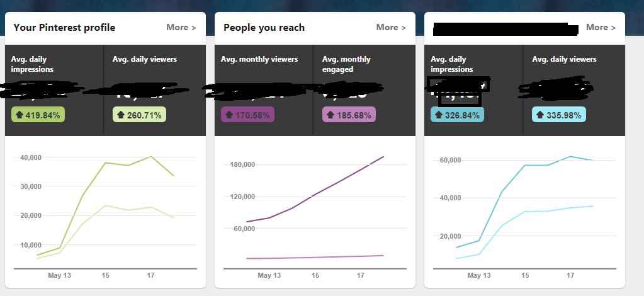
Task: Click the up arrow in 335.98% badge
Action: 540,115
